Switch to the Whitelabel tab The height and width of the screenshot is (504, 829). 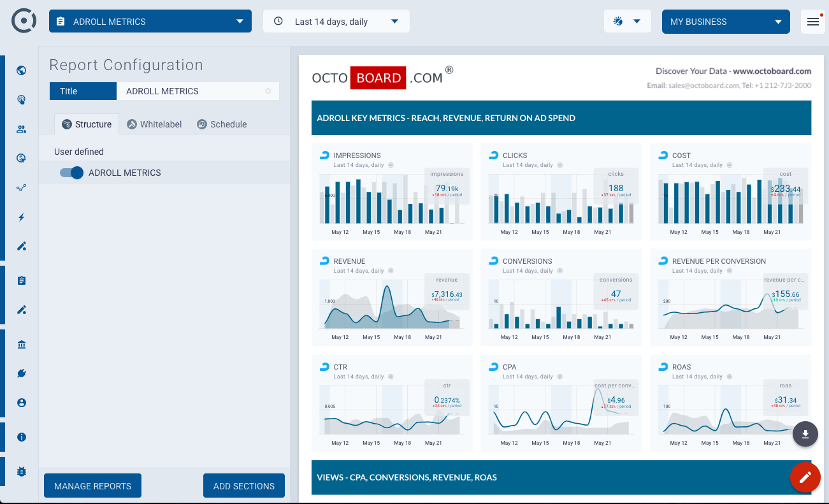coord(154,124)
